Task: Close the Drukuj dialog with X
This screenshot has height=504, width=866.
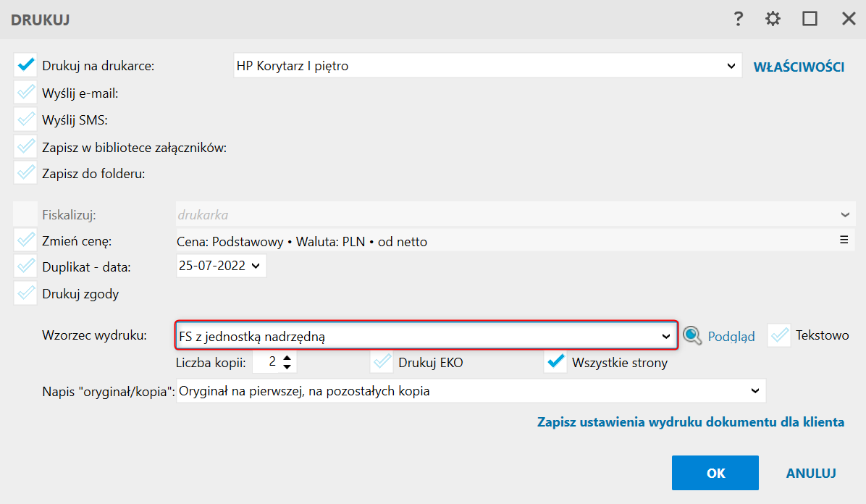Action: pyautogui.click(x=849, y=20)
